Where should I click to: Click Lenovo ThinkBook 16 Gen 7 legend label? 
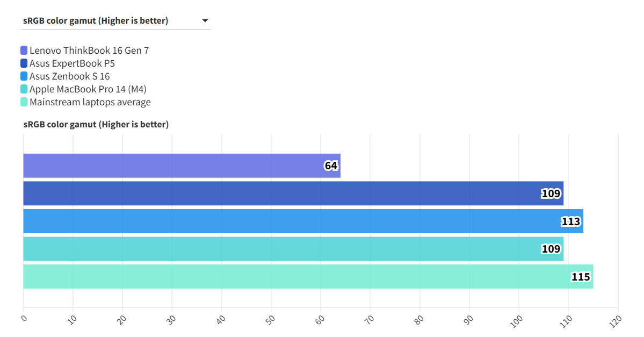pyautogui.click(x=89, y=51)
